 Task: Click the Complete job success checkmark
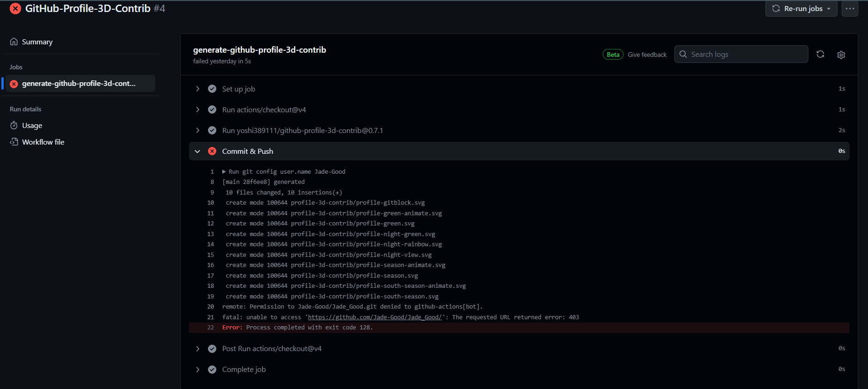(x=212, y=370)
